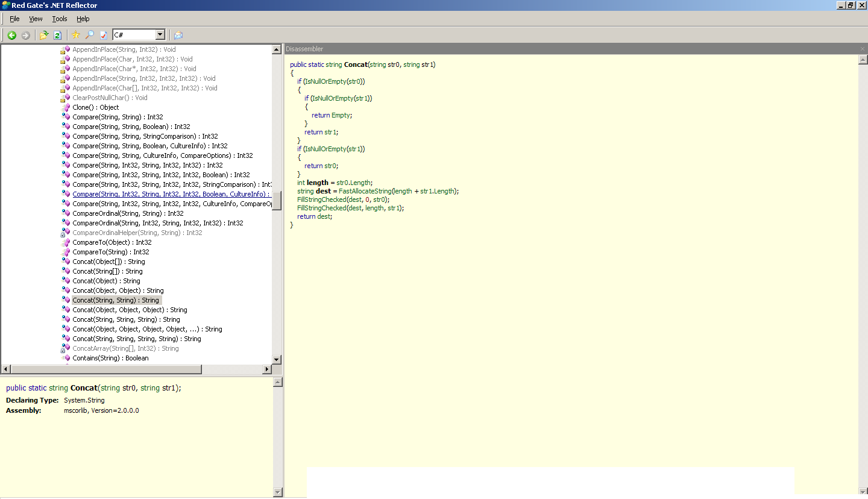Refresh the assembly list icon
The image size is (868, 499).
click(x=57, y=35)
